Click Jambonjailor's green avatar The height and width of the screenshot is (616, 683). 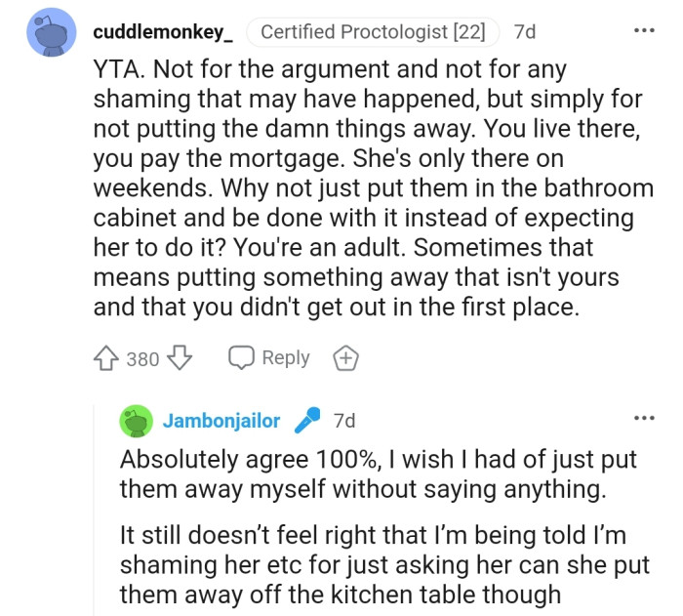tap(136, 421)
